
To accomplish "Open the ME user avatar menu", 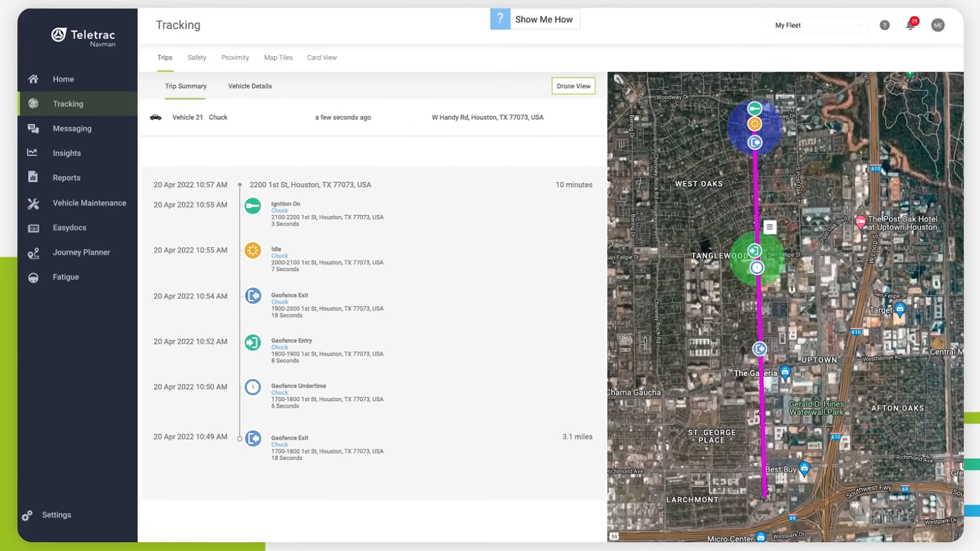I will pyautogui.click(x=938, y=26).
